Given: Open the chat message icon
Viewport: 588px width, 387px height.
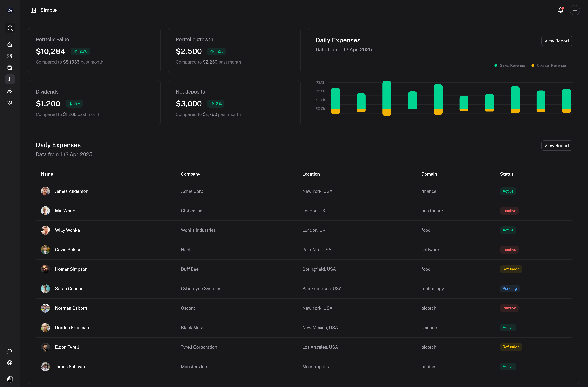Looking at the screenshot, I should tap(10, 351).
